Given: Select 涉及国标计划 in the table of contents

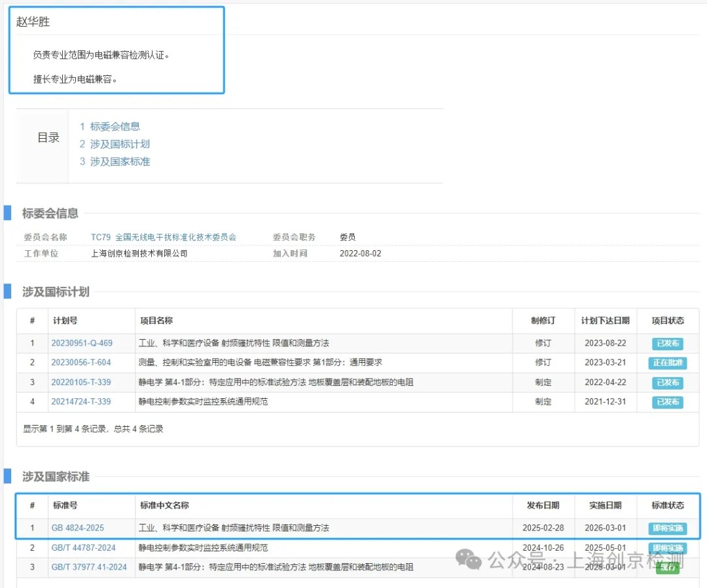Looking at the screenshot, I should pyautogui.click(x=120, y=144).
